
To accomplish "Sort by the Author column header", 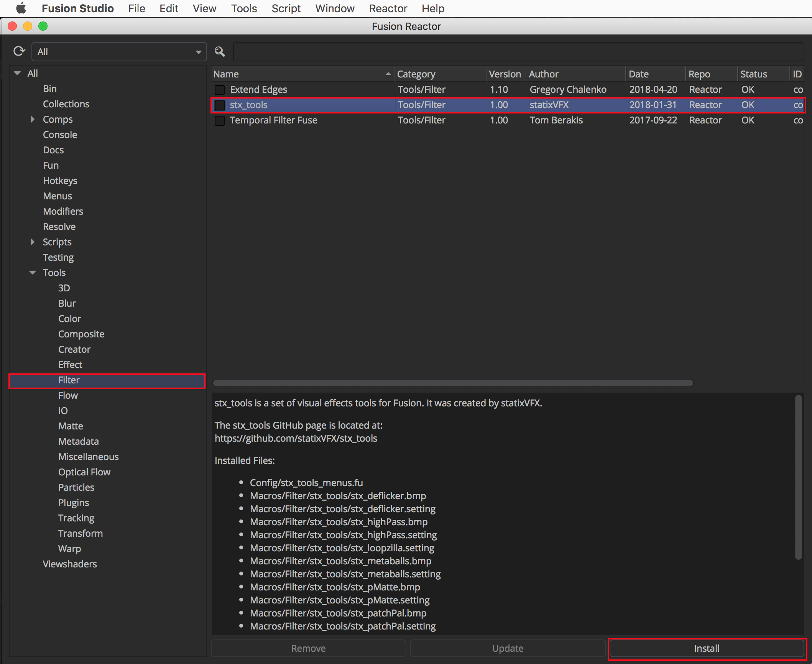I will (576, 74).
